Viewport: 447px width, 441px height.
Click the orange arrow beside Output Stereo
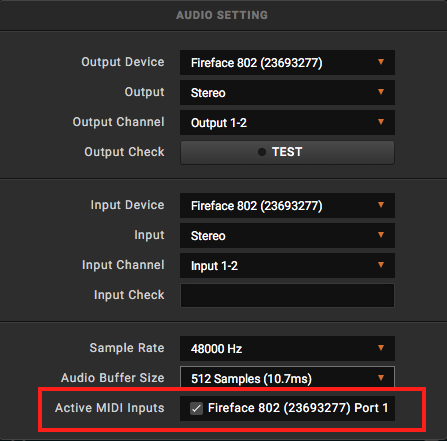[x=381, y=92]
